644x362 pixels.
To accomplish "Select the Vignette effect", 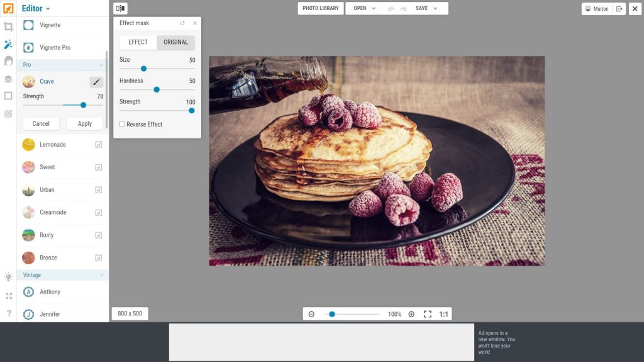I will coord(62,26).
